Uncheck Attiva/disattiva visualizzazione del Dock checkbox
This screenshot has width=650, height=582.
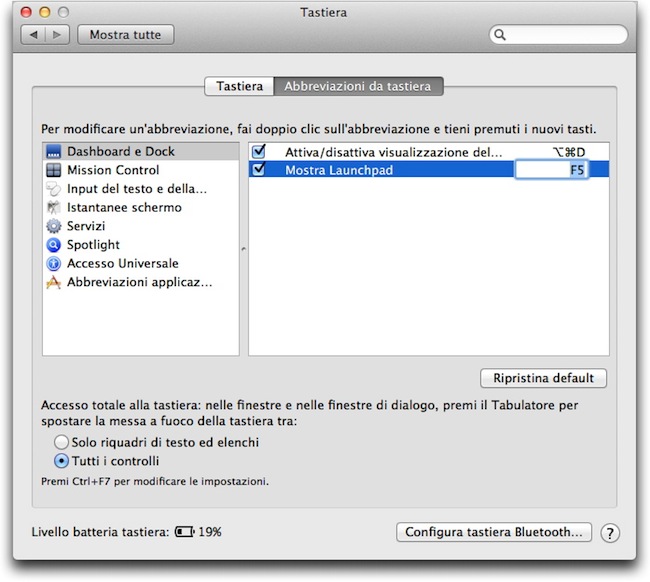pyautogui.click(x=259, y=151)
